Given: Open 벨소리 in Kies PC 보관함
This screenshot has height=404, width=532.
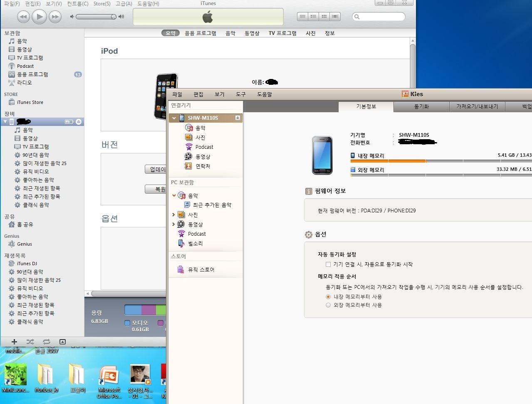Looking at the screenshot, I should point(195,244).
